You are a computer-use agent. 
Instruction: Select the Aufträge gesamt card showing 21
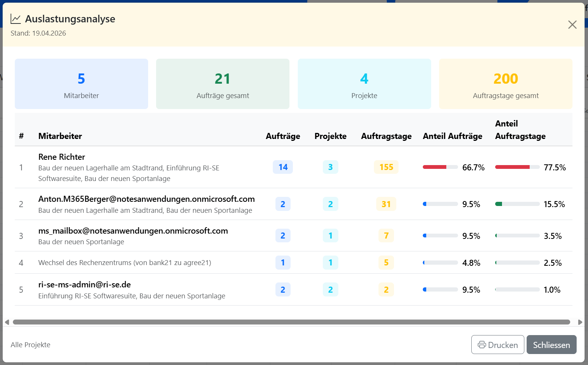(x=222, y=84)
